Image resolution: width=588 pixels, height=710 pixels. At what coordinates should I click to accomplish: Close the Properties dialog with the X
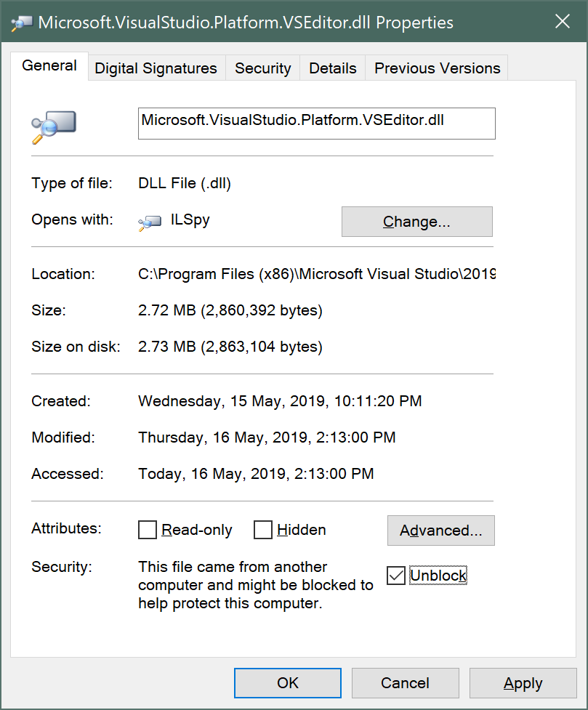(562, 21)
